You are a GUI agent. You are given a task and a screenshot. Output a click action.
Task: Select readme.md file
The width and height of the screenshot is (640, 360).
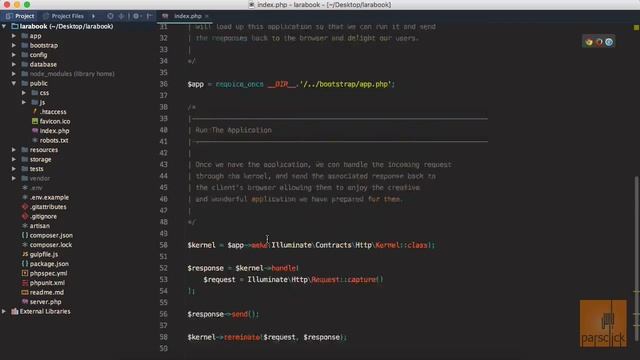point(47,292)
